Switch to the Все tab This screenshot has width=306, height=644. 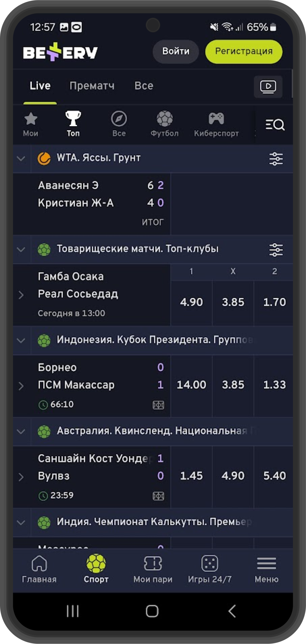[144, 86]
